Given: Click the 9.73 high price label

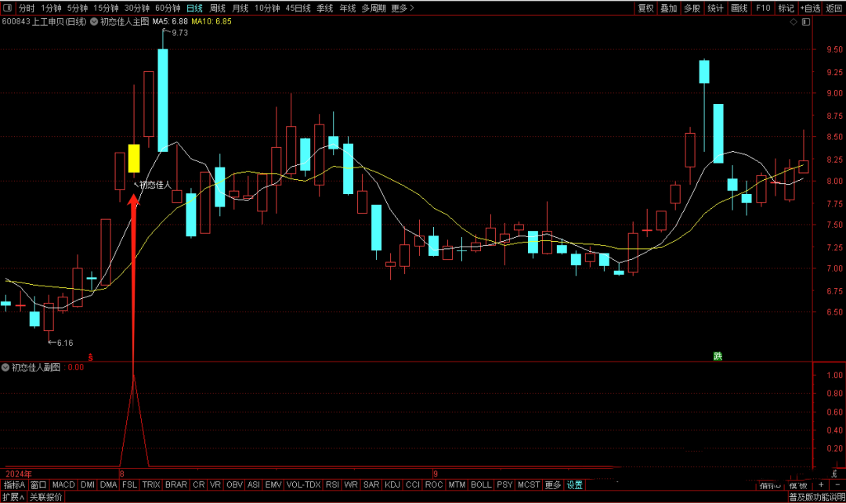Looking at the screenshot, I should point(179,33).
